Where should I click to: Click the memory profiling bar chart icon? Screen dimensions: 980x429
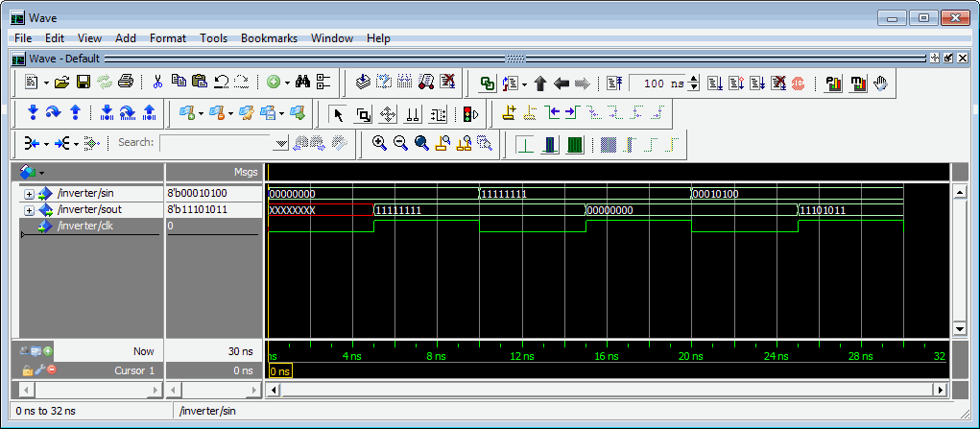point(857,83)
